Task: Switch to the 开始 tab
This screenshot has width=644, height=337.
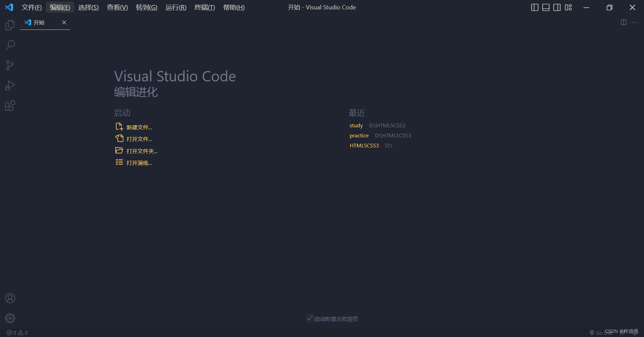Action: coord(39,22)
